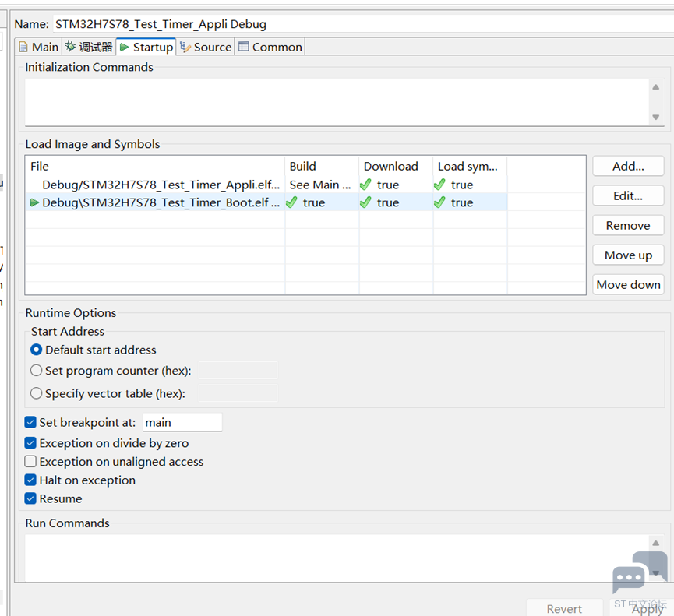674x616 pixels.
Task: Click Load symbols checkmark for Appli.elf row
Action: click(439, 185)
